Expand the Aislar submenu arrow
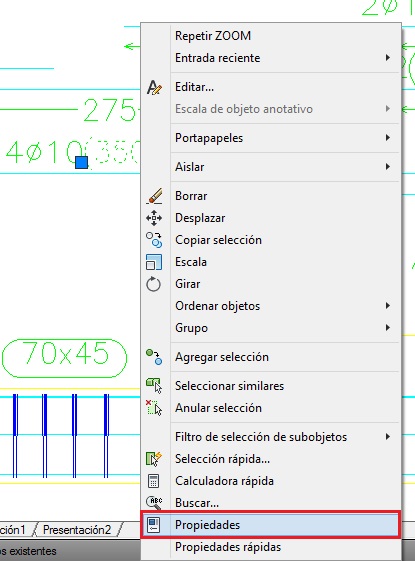Viewport: 415px width, 561px height. tap(388, 167)
